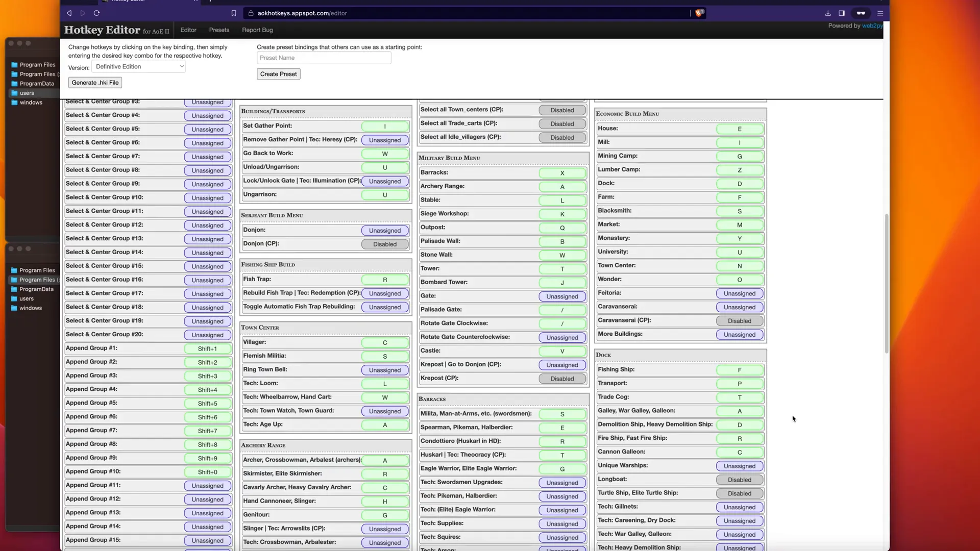Image resolution: width=980 pixels, height=551 pixels.
Task: Click the page vertical scrollbar
Action: [887, 284]
